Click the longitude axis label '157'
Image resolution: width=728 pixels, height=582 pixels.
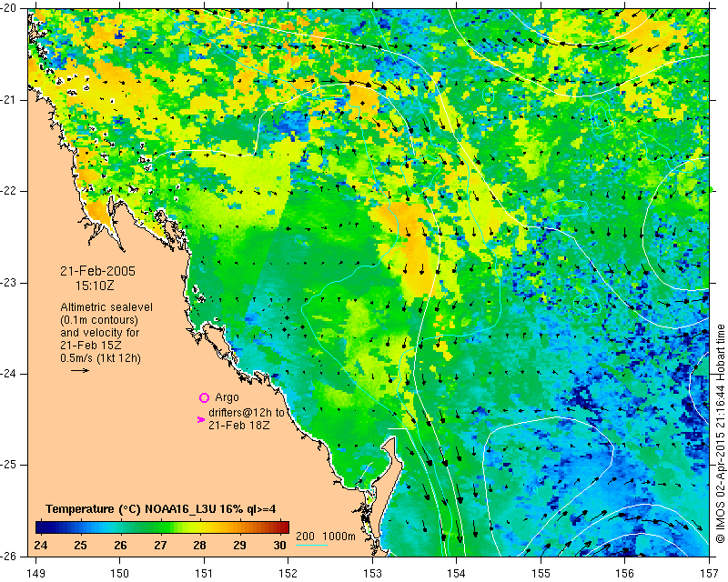710,574
